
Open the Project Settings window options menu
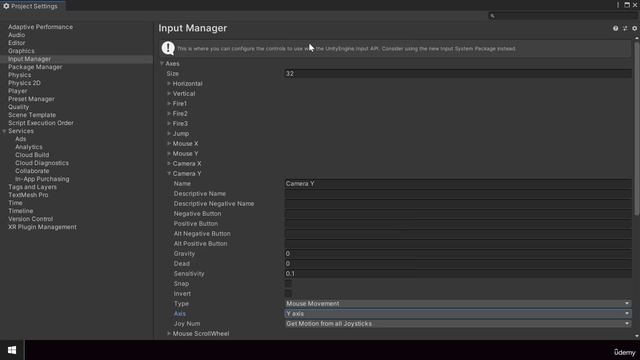coord(618,5)
